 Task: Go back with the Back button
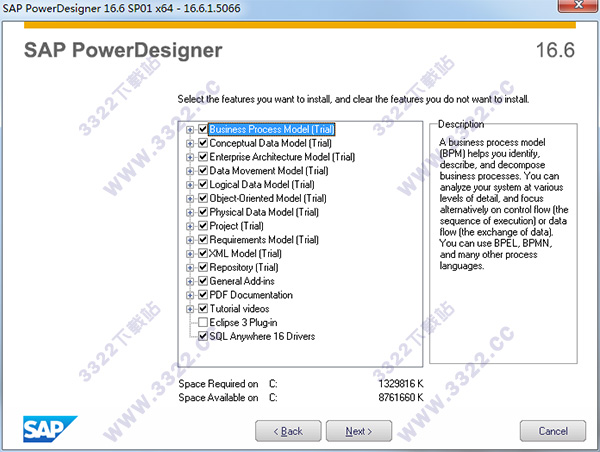click(x=288, y=431)
